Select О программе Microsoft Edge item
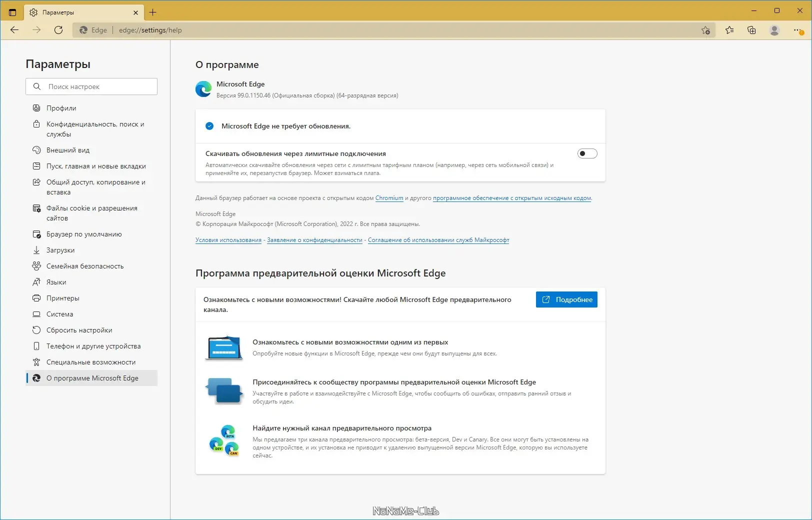The image size is (812, 520). coord(91,378)
